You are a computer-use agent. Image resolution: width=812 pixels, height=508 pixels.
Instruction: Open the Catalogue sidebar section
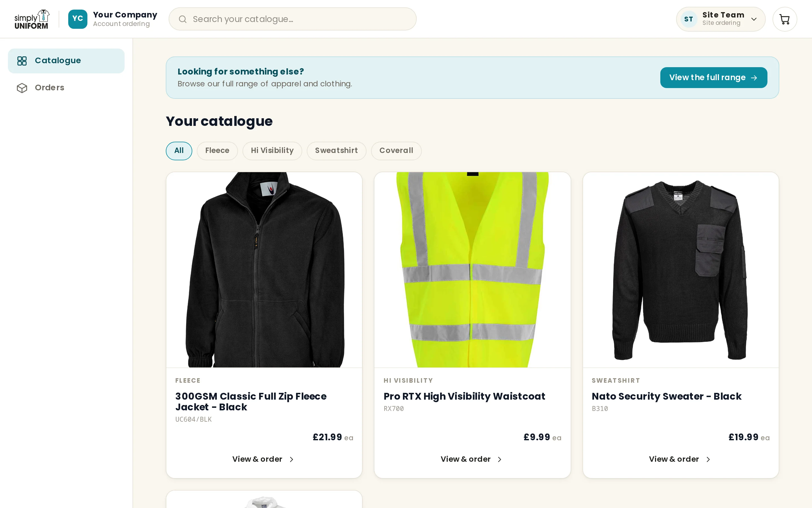(66, 61)
